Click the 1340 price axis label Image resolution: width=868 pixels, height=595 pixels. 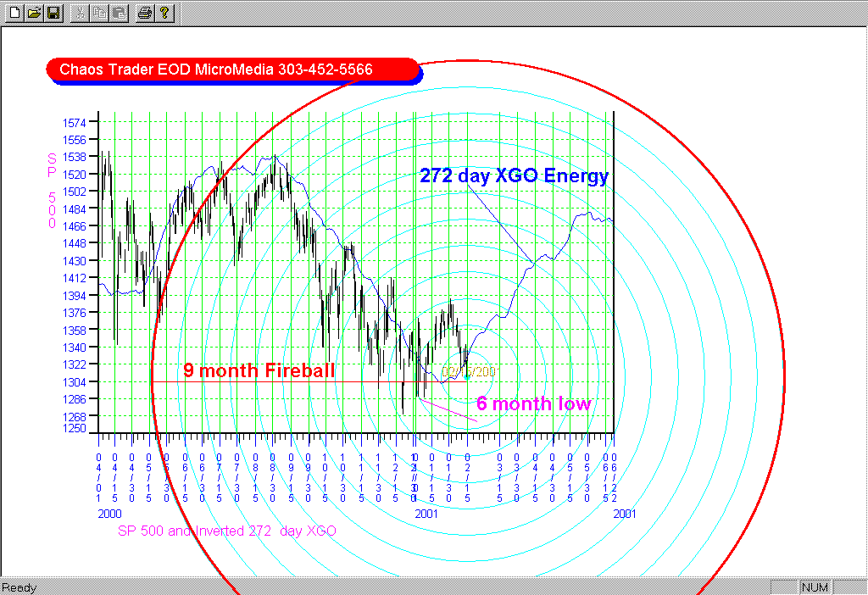tap(75, 348)
